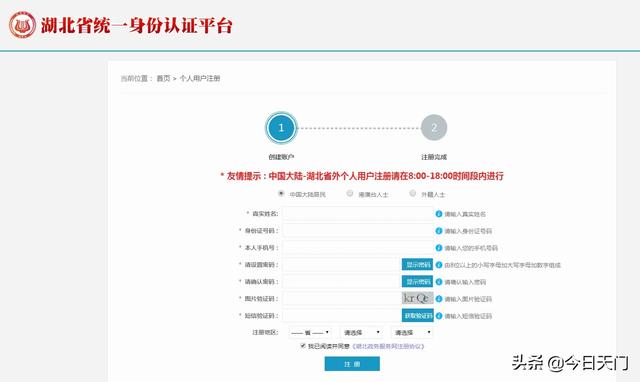This screenshot has height=382, width=640.
Task: Click the 个人用户注册 breadcrumb text
Action: 200,78
